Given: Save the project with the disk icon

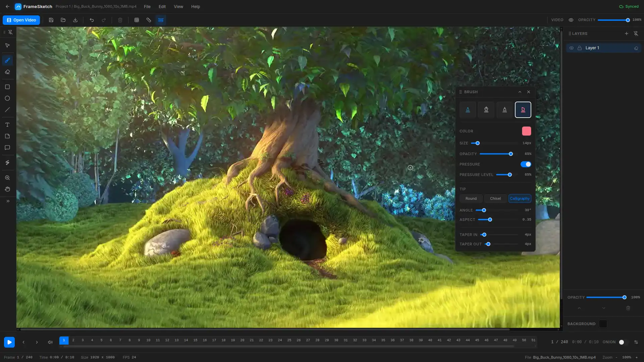Looking at the screenshot, I should point(51,20).
